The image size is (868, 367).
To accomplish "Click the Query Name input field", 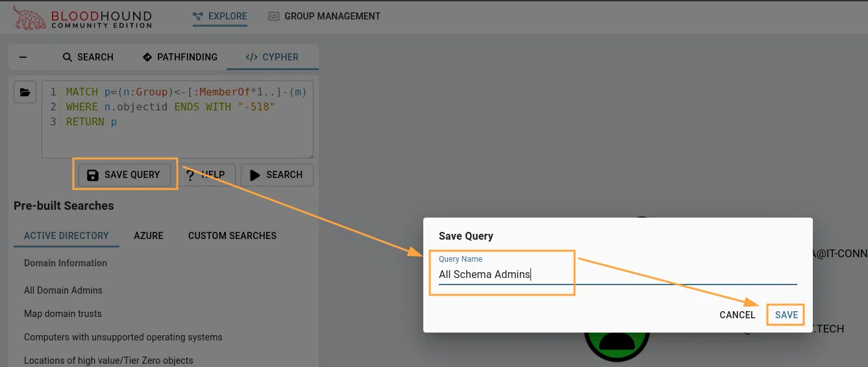I will (x=617, y=274).
